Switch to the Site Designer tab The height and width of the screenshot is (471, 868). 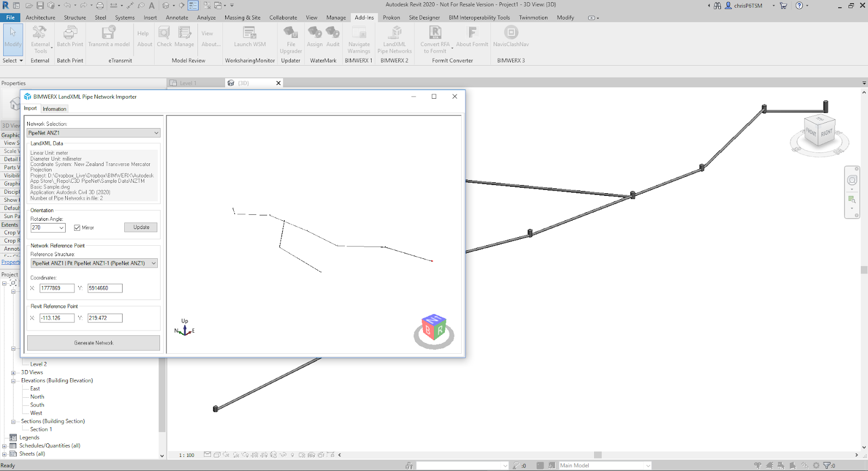424,17
